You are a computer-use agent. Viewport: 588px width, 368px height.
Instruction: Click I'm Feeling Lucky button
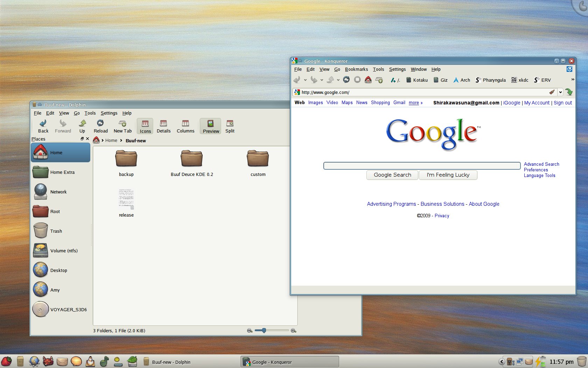point(448,175)
